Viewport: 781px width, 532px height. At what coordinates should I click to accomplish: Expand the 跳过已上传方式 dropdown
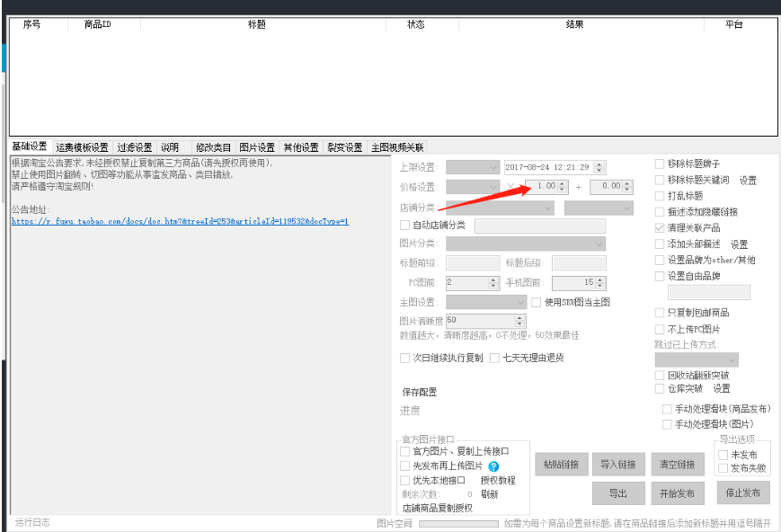[697, 359]
